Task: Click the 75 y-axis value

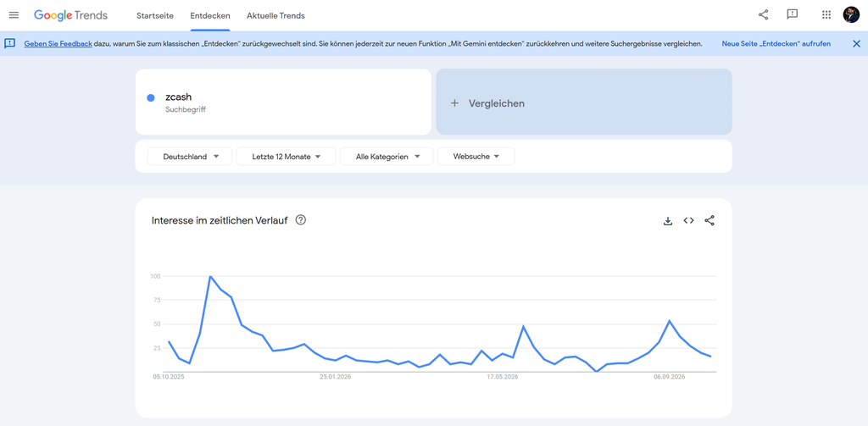Action: coord(156,300)
